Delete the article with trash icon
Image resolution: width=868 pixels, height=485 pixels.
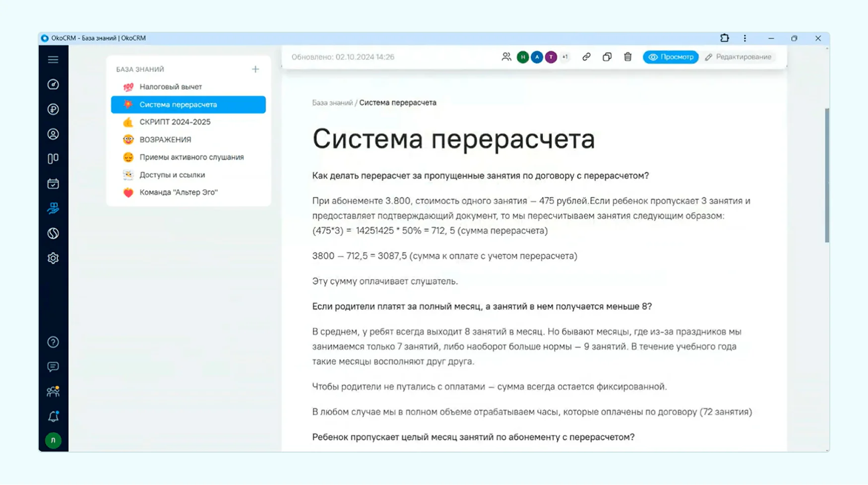tap(628, 57)
